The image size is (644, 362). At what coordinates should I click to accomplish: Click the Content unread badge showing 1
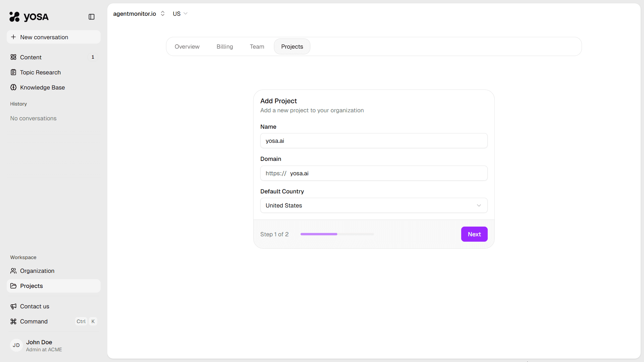pos(93,57)
